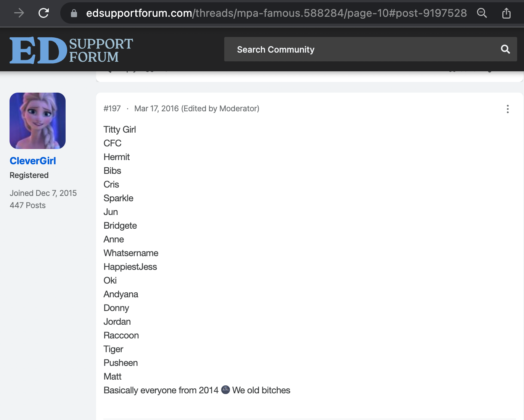524x420 pixels.
Task: Click the 'Registered' user title
Action: (x=29, y=175)
